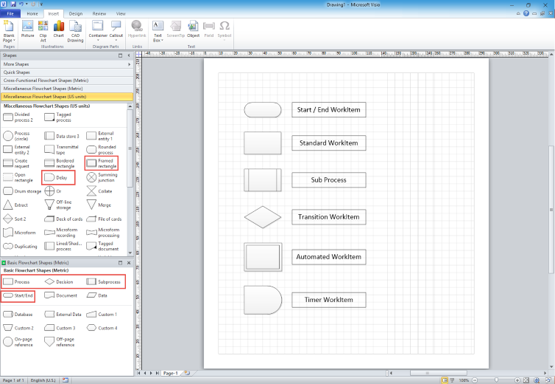Image resolution: width=555 pixels, height=384 pixels.
Task: Click the Sub Process label box
Action: (329, 180)
